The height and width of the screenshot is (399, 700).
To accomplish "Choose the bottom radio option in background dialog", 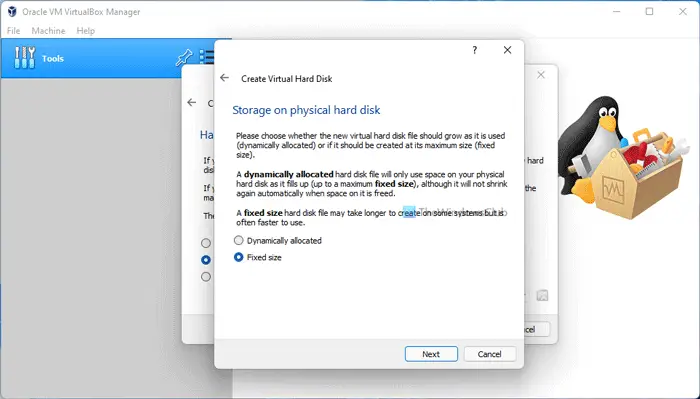I will [x=206, y=277].
